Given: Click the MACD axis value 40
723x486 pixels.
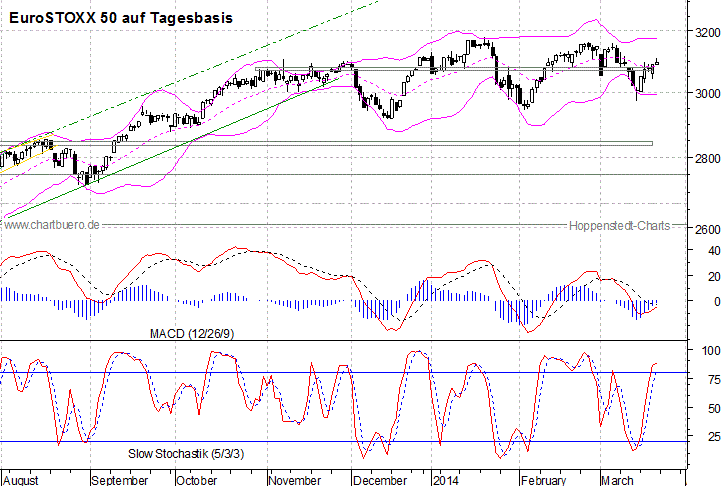Looking at the screenshot, I should pos(714,251).
